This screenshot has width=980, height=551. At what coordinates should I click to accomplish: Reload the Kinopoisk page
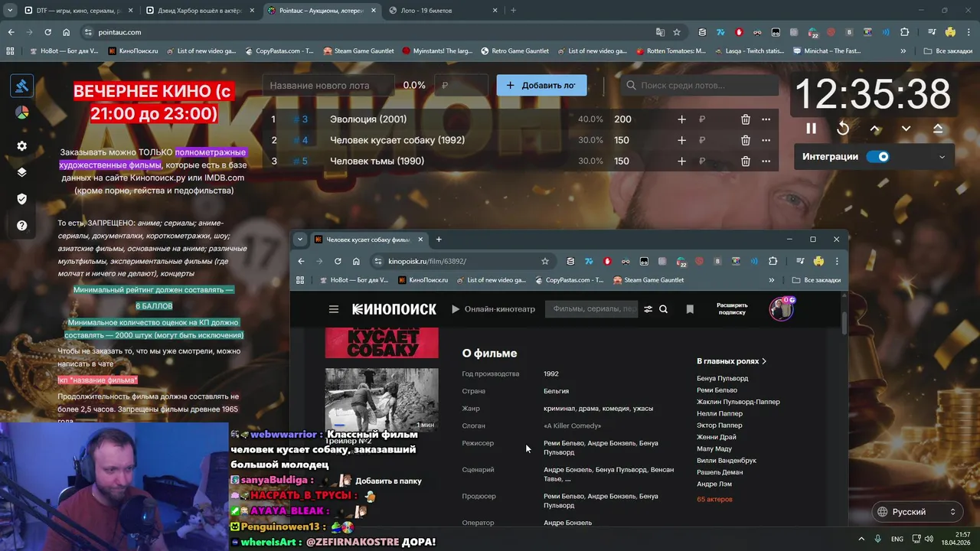(x=338, y=261)
